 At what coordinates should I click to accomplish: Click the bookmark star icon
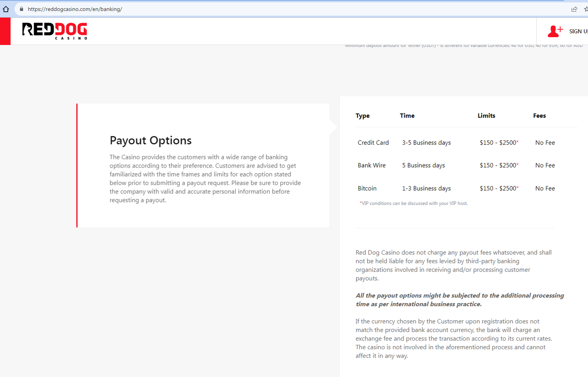click(585, 9)
